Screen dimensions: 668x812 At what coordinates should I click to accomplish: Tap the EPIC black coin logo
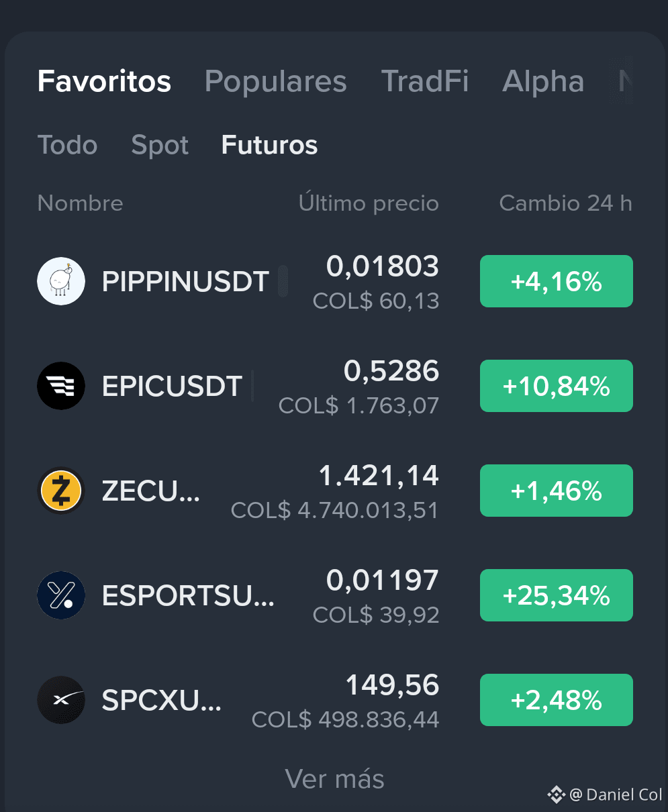pos(61,386)
